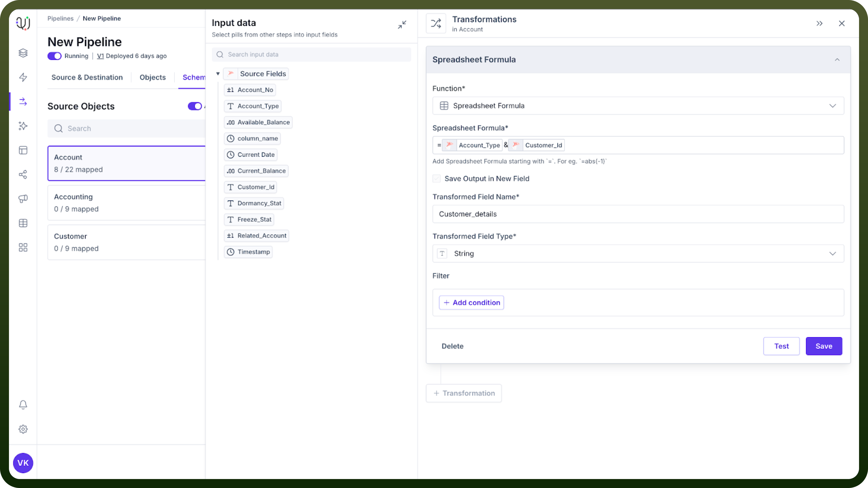Select the Account_Type field pill in tree
This screenshot has width=868, height=488.
(252, 106)
